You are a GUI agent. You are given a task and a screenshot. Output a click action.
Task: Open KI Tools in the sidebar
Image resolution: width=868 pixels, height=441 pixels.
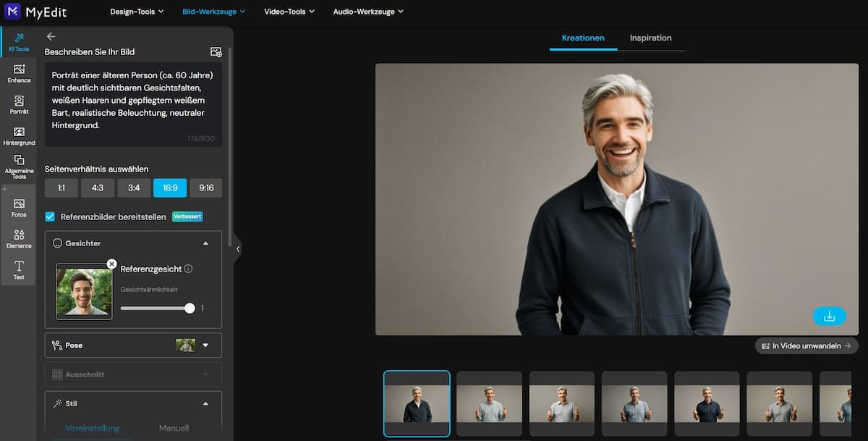(x=19, y=42)
